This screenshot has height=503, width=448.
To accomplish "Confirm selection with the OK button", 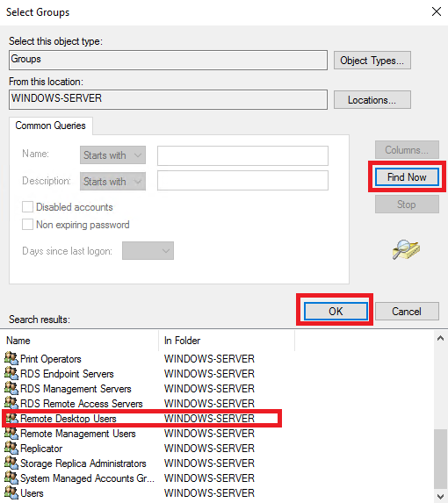I will [x=336, y=311].
